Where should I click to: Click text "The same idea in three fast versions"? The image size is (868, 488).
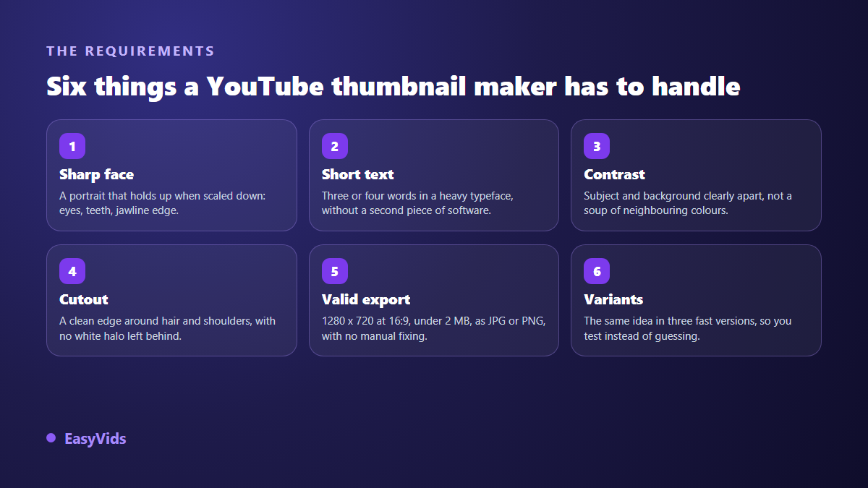(668, 321)
